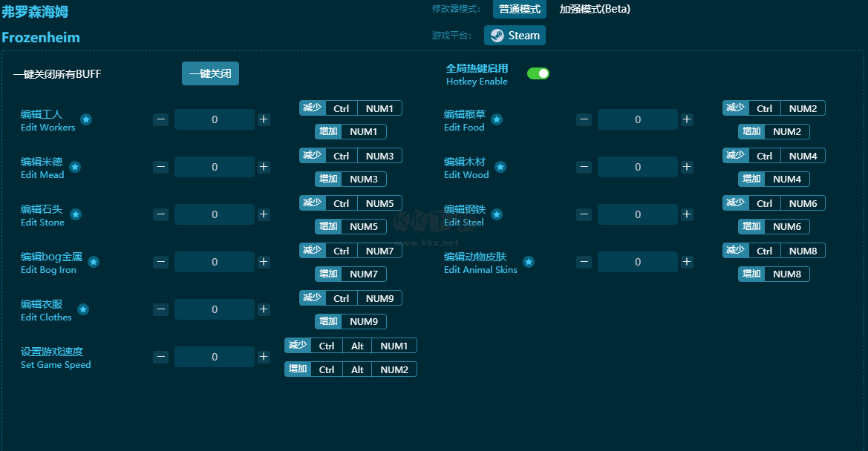The width and height of the screenshot is (868, 451).
Task: Click the 减少 Ctrl NUM5 hotkey binding
Action: pyautogui.click(x=350, y=203)
